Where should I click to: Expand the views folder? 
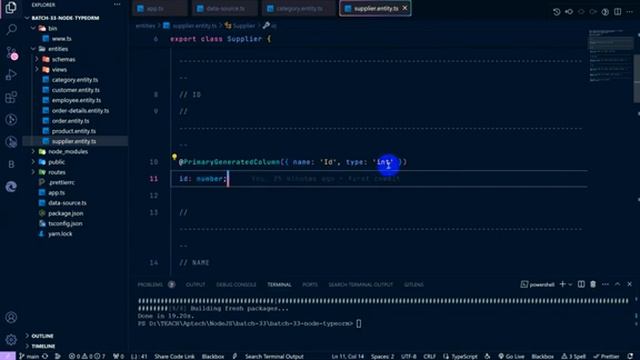37,69
